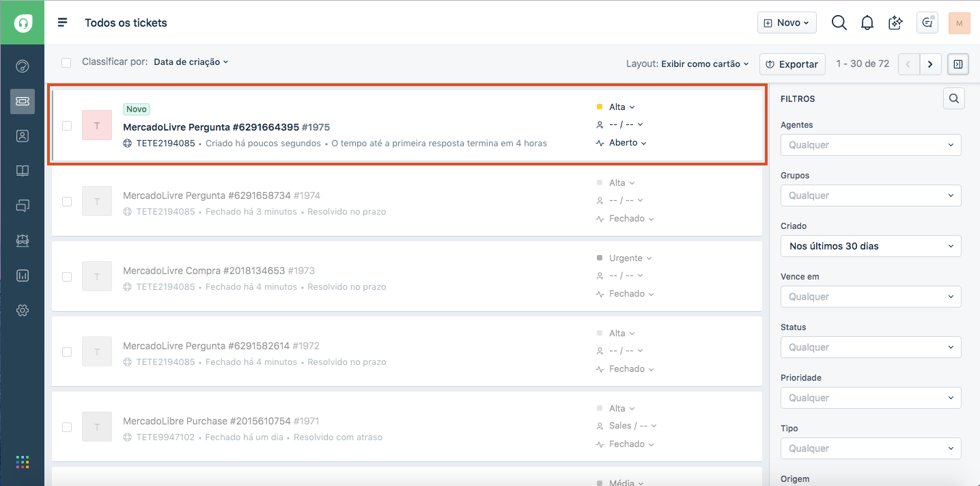Open ticket MercadoLivre Pergunta #6291582614

206,346
